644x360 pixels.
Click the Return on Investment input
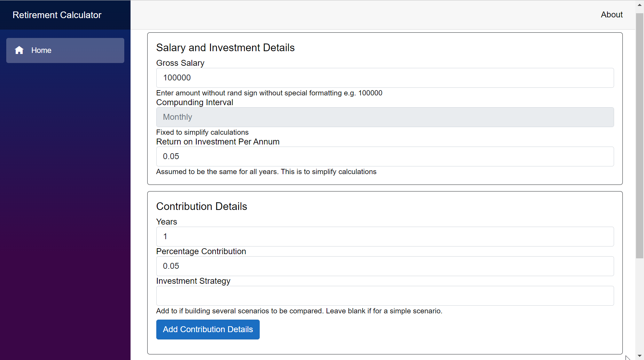[x=385, y=156]
